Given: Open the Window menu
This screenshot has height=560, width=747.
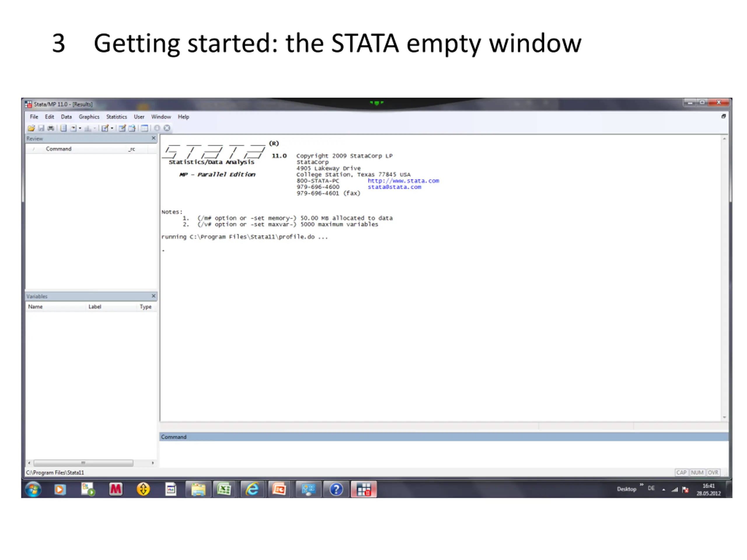Looking at the screenshot, I should [x=161, y=117].
